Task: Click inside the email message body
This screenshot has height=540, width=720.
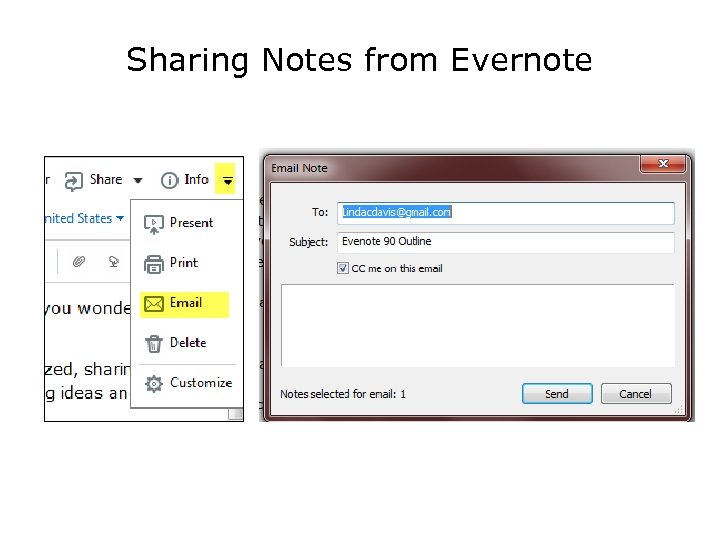Action: [x=478, y=325]
